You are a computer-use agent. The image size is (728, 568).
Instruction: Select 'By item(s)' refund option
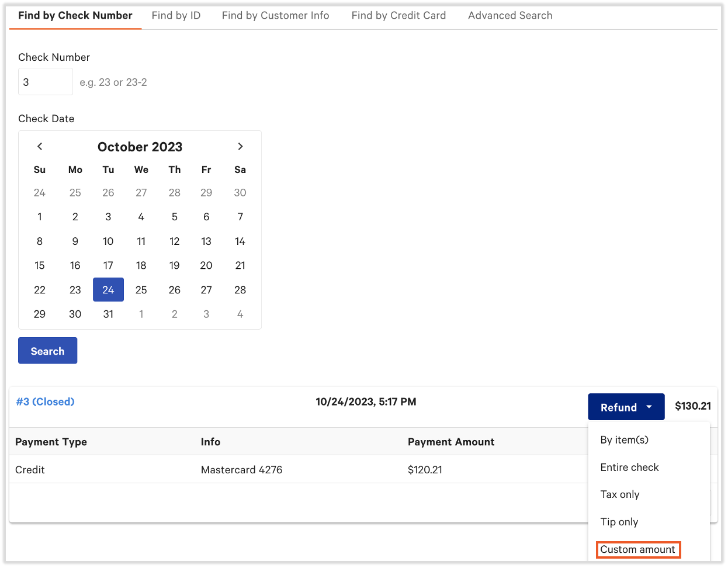coord(624,440)
